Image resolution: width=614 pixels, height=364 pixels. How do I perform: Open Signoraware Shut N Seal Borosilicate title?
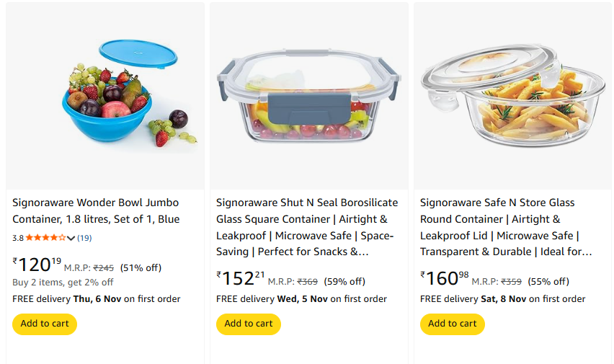point(306,227)
